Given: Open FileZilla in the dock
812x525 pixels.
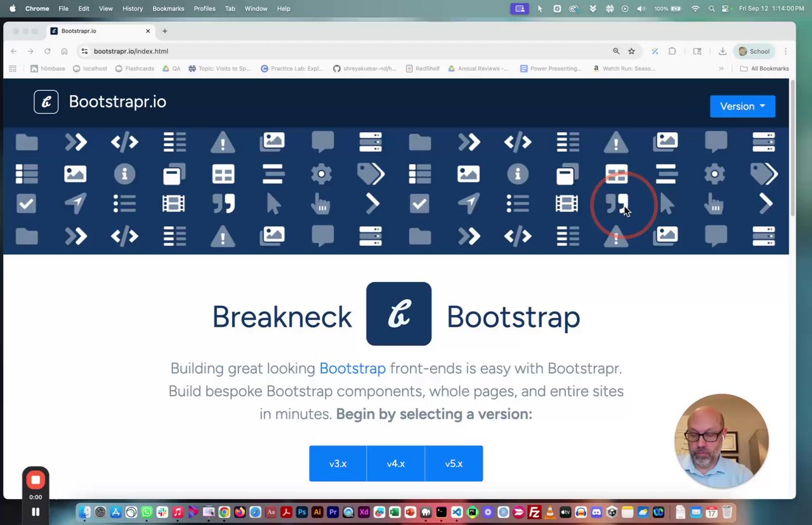Looking at the screenshot, I should click(x=534, y=512).
